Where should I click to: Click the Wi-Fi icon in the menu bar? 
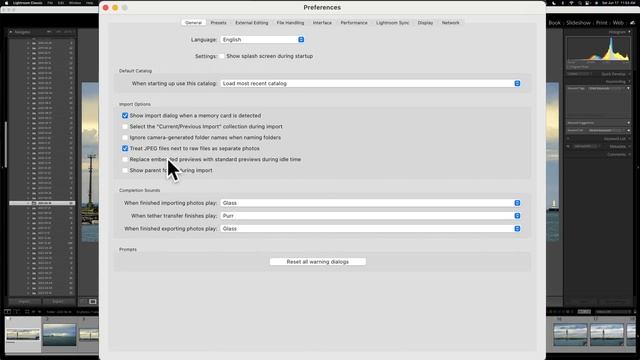tap(571, 3)
